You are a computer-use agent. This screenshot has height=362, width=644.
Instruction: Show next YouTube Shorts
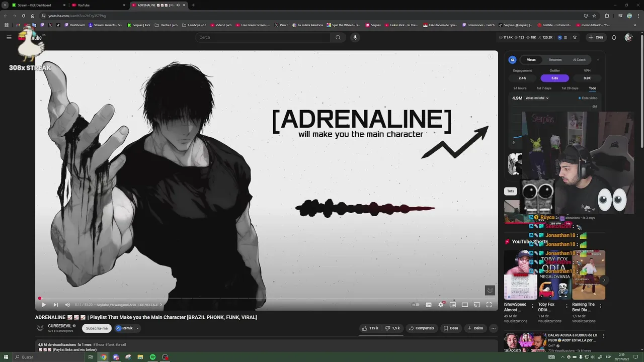click(604, 280)
